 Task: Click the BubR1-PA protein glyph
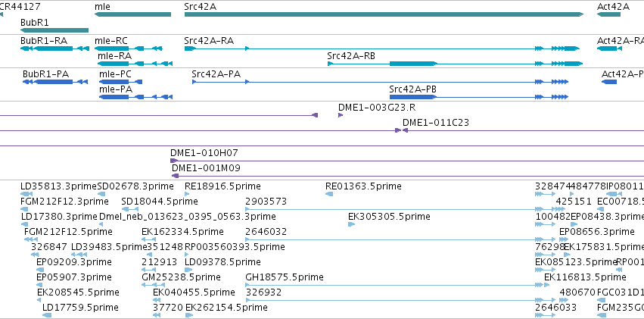tap(55, 82)
